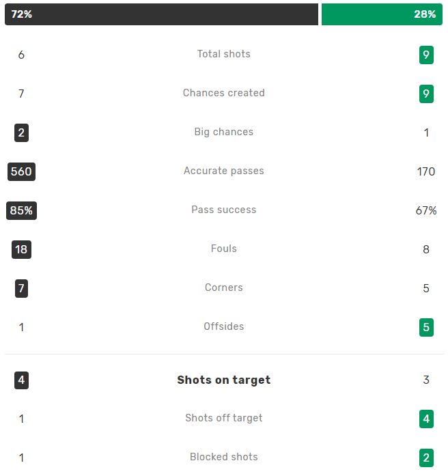The width and height of the screenshot is (448, 476).
Task: Click the dark 72% possession bar
Action: coord(161,14)
